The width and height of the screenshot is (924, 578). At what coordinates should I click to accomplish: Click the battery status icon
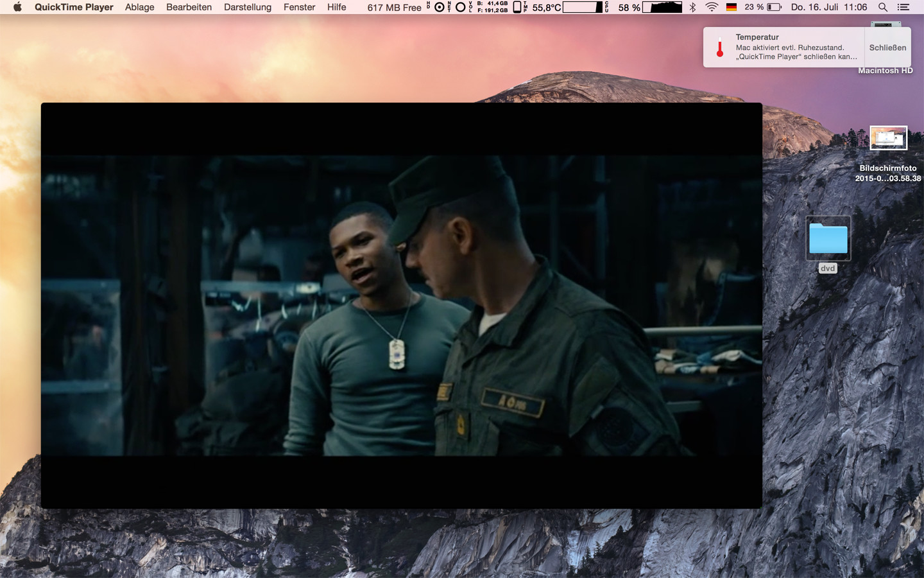[x=774, y=7]
